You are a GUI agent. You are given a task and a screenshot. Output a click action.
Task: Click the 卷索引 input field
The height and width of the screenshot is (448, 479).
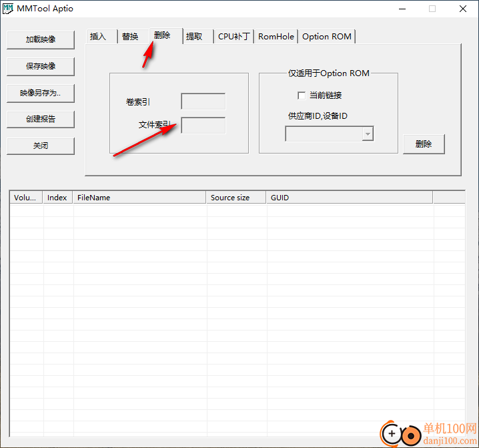[203, 101]
